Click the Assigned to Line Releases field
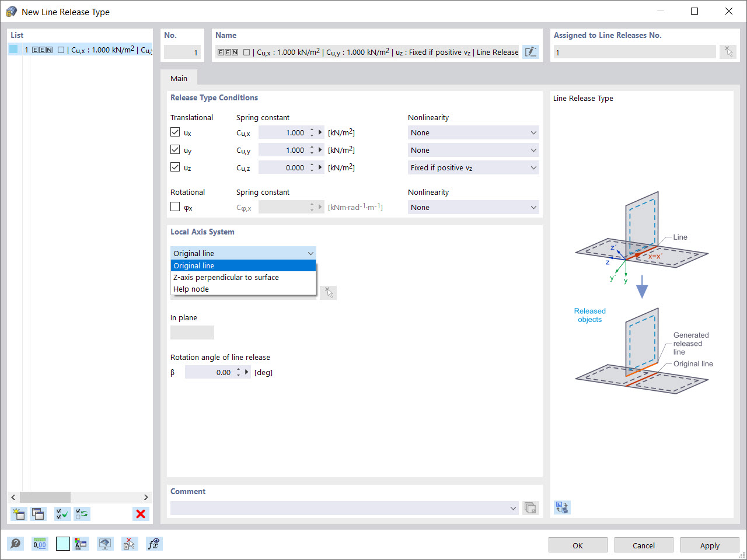747x560 pixels. (633, 51)
